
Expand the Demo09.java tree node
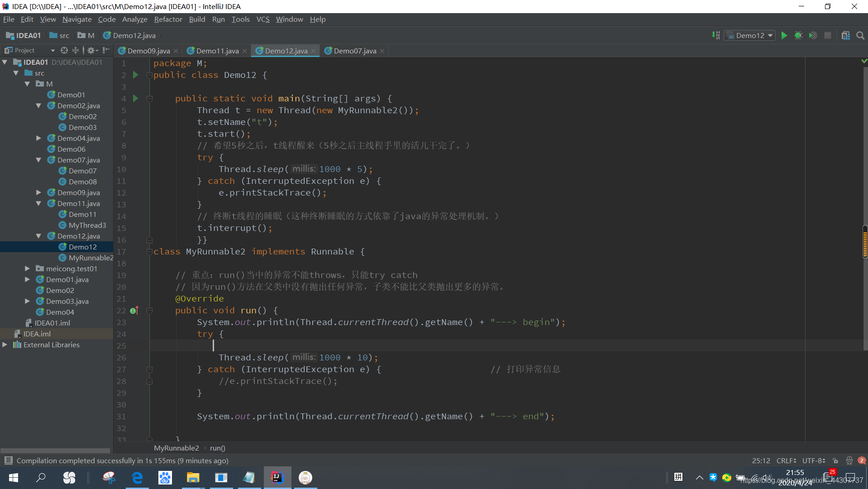pos(38,192)
